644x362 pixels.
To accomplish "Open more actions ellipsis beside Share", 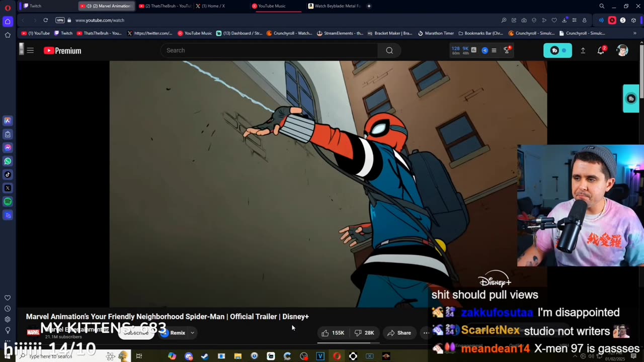I will 426,333.
